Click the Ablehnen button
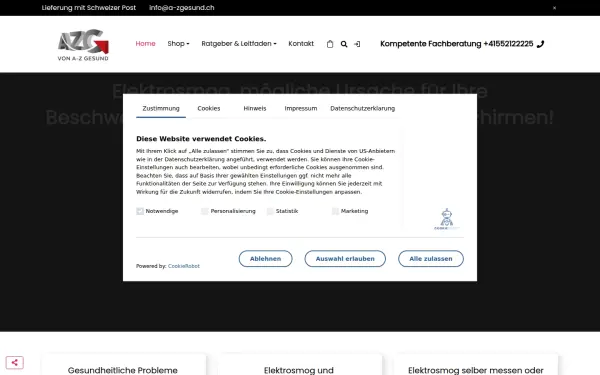 (x=266, y=259)
